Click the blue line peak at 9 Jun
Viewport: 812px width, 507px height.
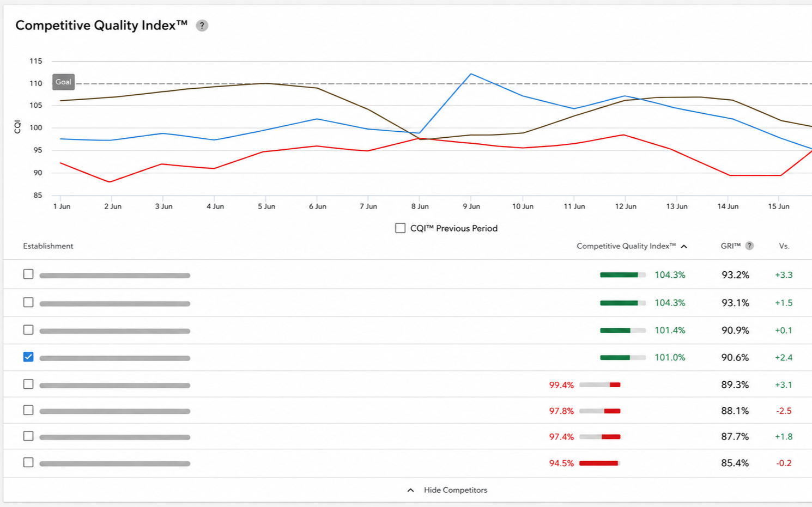pos(471,74)
